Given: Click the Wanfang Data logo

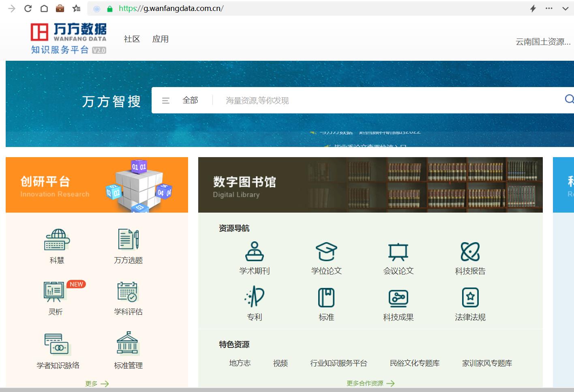Looking at the screenshot, I should point(69,38).
